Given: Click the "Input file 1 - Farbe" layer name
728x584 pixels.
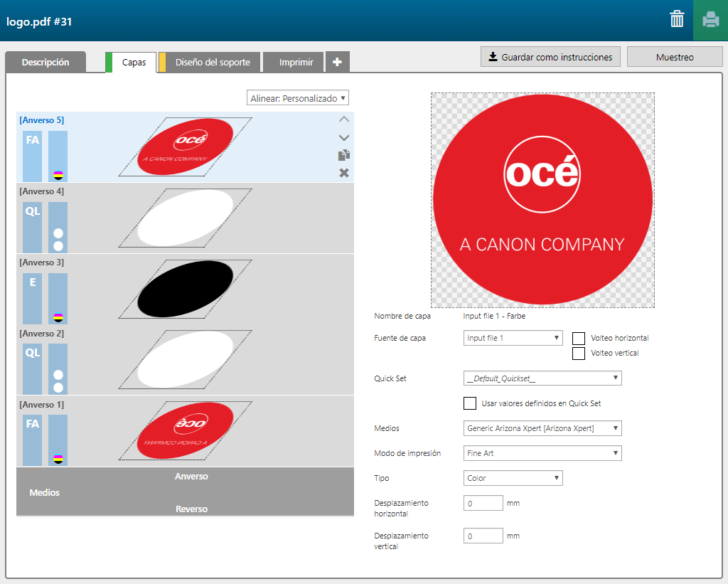Looking at the screenshot, I should click(494, 316).
